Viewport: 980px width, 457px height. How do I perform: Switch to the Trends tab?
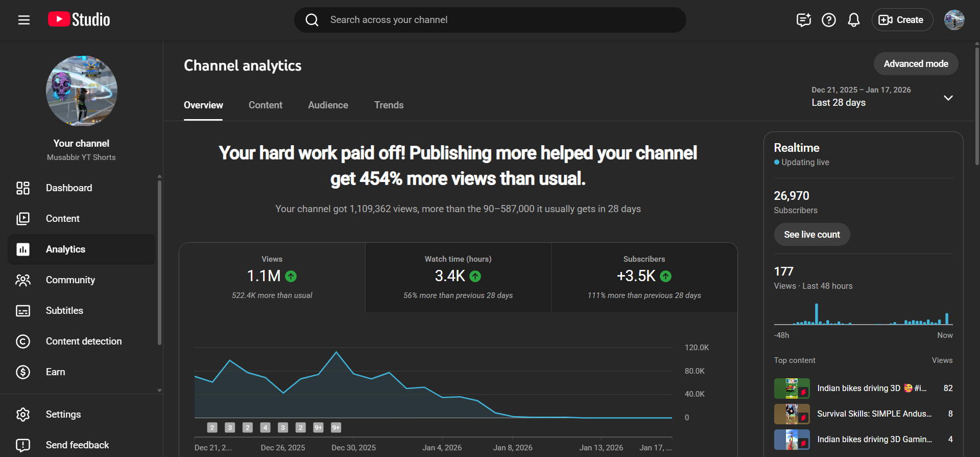click(389, 105)
